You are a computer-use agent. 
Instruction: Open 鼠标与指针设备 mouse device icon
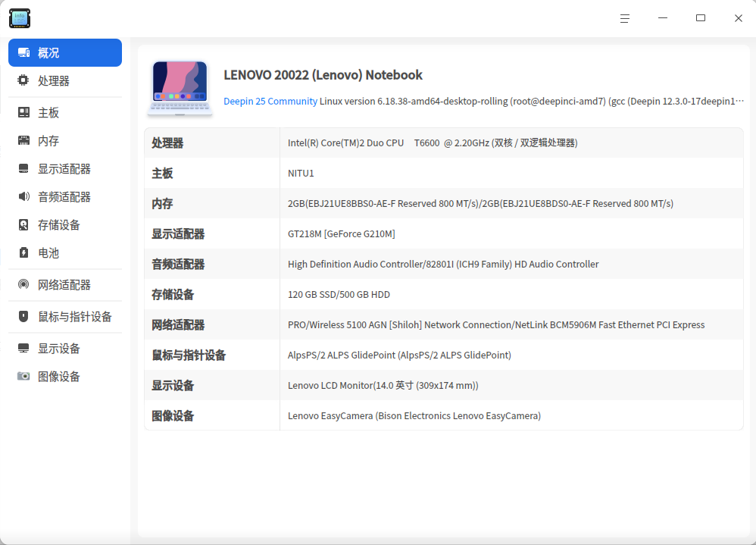(x=23, y=316)
